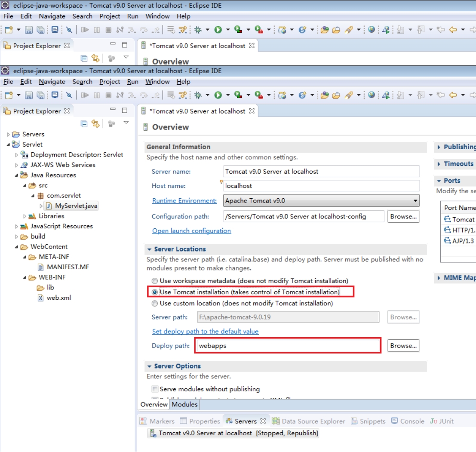Click Browse button beside Configuration path
The image size is (476, 452).
coord(403,216)
